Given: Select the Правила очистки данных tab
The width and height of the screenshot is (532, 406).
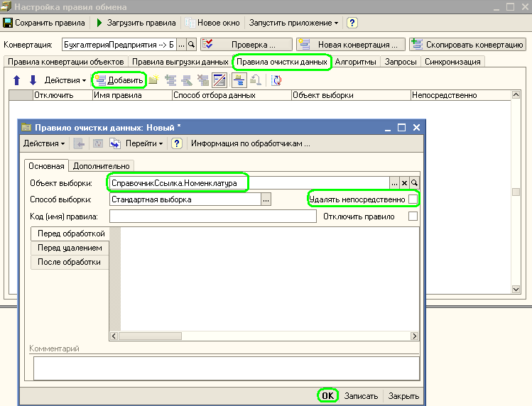Looking at the screenshot, I should (x=282, y=62).
